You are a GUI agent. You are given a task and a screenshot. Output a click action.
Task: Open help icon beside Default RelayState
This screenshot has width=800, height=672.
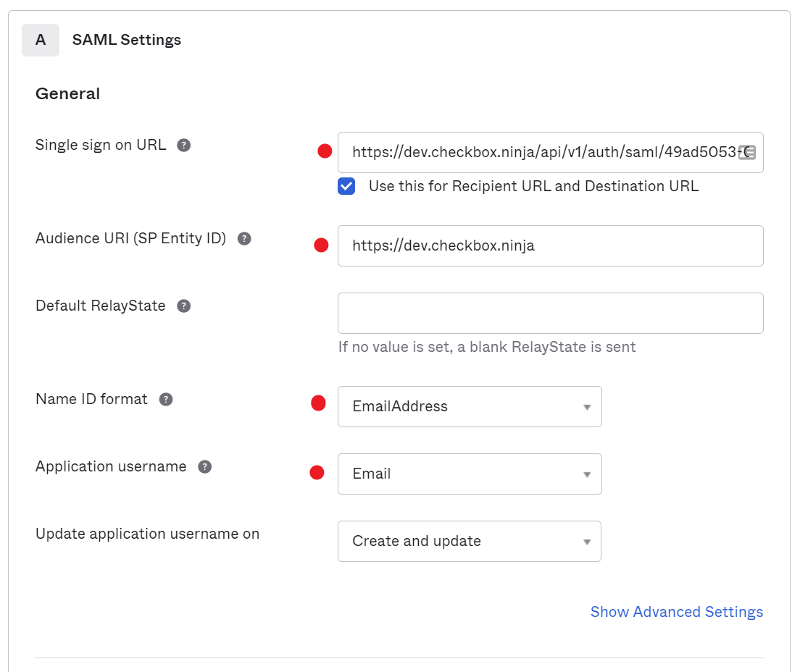(x=183, y=306)
